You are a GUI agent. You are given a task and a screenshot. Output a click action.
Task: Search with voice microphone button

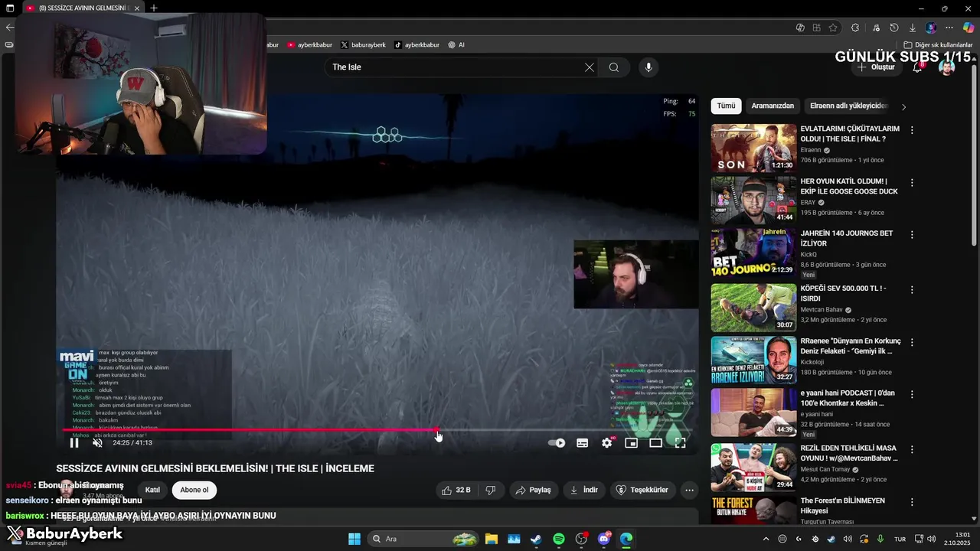(x=648, y=67)
